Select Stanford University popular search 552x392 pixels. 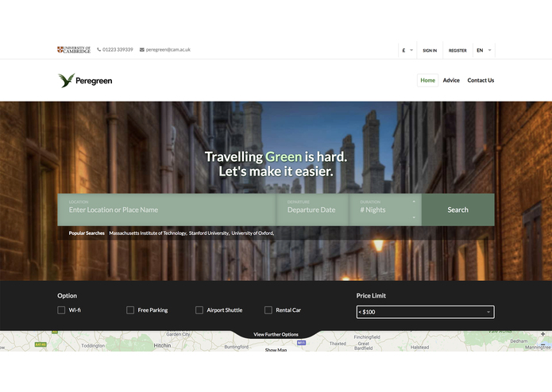[209, 233]
